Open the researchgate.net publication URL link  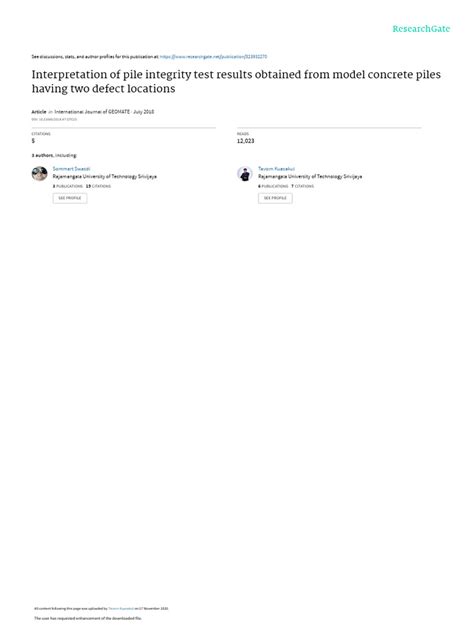click(x=213, y=57)
